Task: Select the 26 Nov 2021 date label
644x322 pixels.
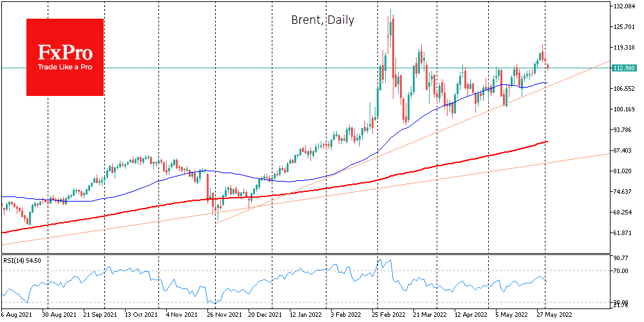Action: tap(225, 316)
